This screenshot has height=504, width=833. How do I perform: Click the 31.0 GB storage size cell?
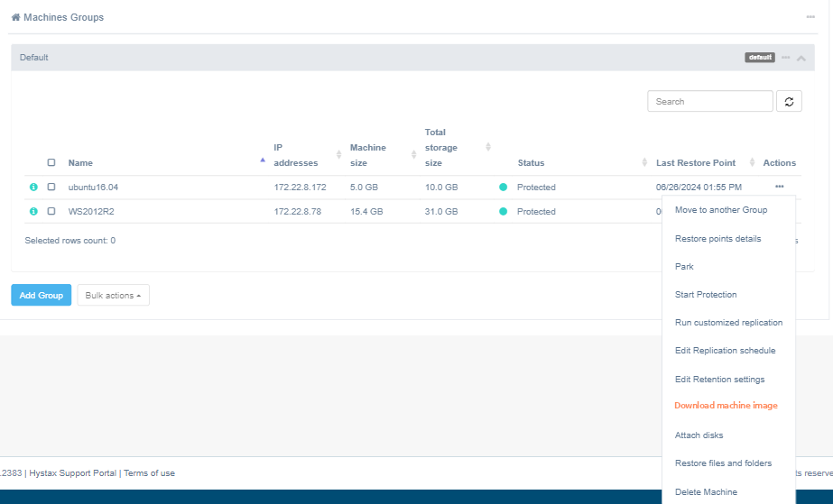pos(441,212)
